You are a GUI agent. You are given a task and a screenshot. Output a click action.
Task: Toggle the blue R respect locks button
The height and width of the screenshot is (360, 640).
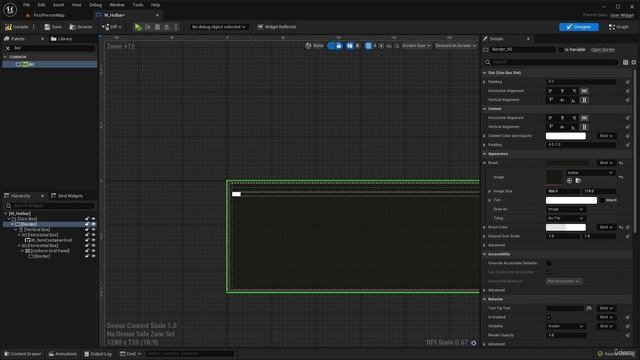pos(350,46)
